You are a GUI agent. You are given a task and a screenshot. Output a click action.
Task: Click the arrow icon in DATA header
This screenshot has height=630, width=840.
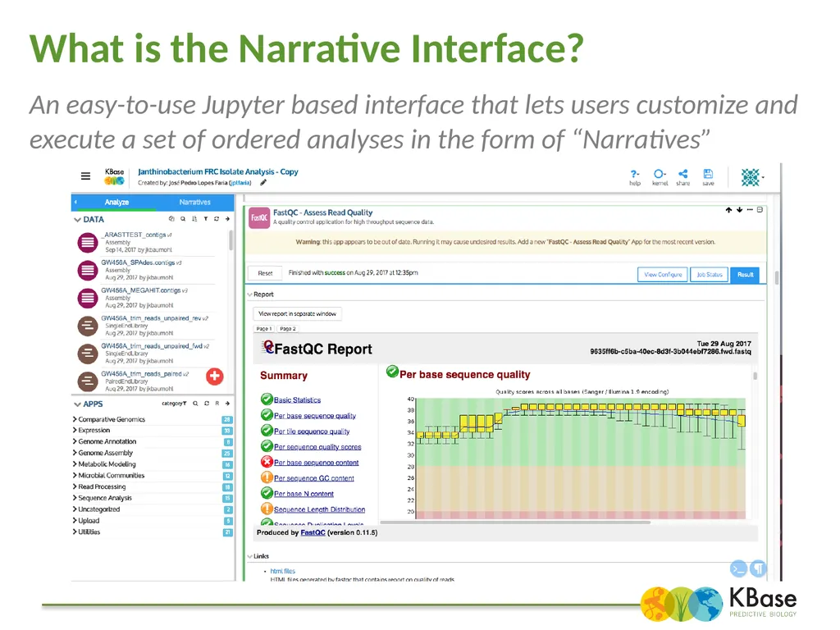coord(228,219)
